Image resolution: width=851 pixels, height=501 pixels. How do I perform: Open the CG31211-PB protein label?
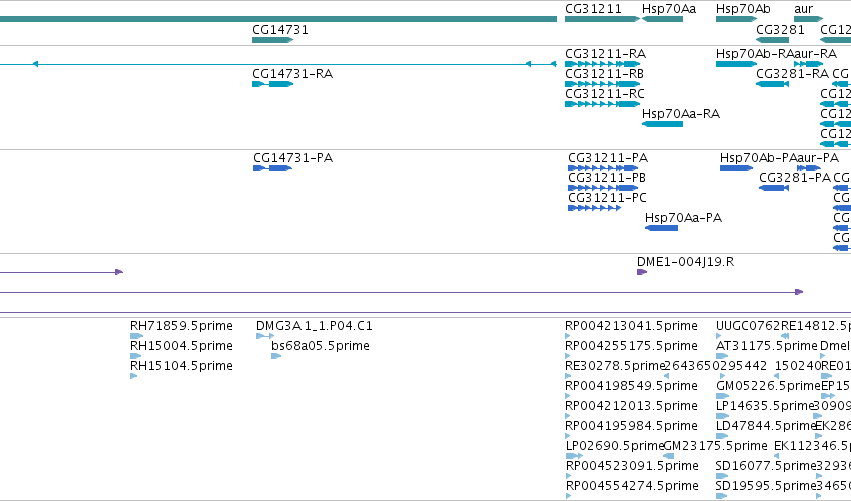607,178
